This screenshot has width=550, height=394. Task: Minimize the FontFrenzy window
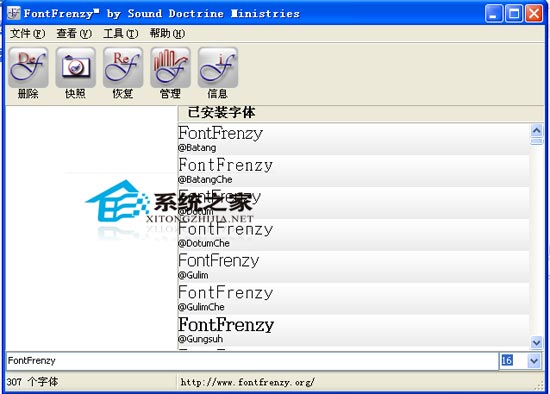494,14
